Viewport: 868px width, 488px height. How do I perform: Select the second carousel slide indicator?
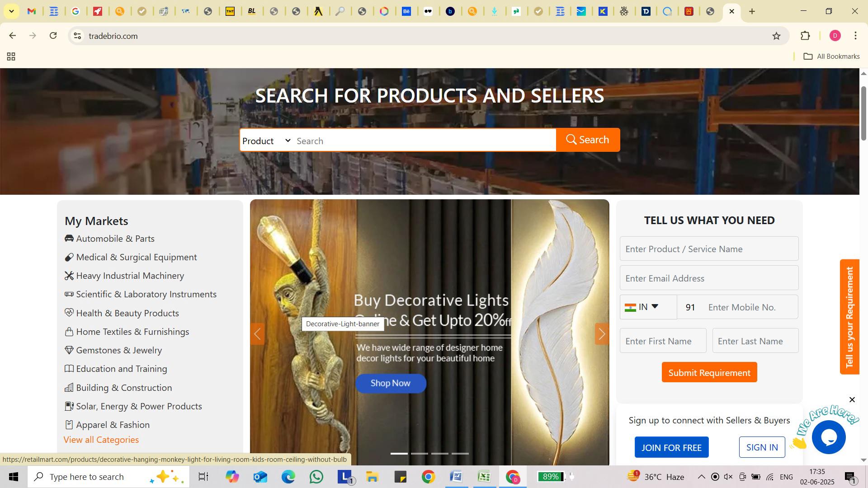[x=419, y=454]
